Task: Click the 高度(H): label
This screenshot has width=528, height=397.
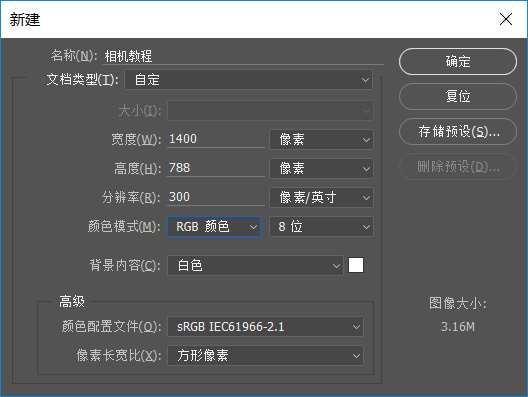Action: (x=137, y=168)
